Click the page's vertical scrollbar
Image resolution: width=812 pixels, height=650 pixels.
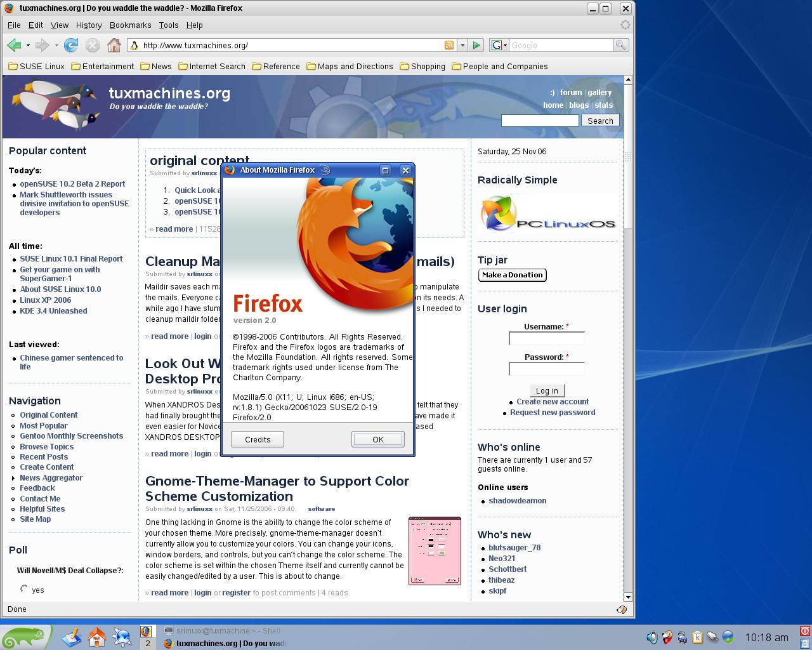tap(628, 338)
